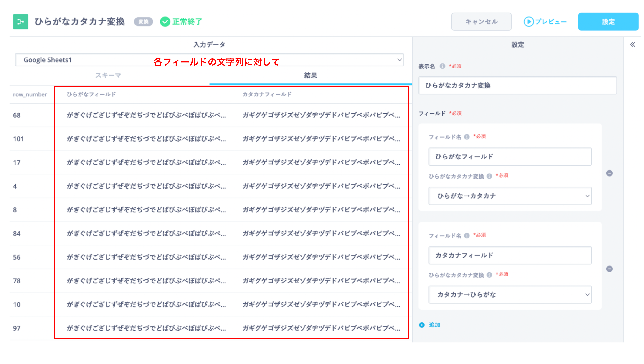Viewport: 644px width, 364px height.
Task: Open the info tooltip for ひらがなカタカナ変換 setting
Action: point(489,176)
